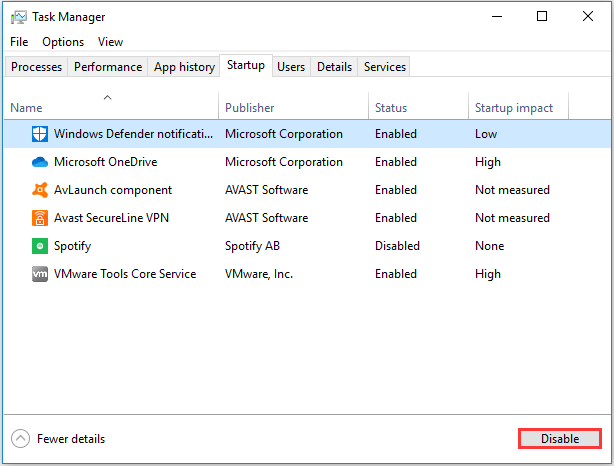Click High impact value in OneDrive row

(x=488, y=162)
